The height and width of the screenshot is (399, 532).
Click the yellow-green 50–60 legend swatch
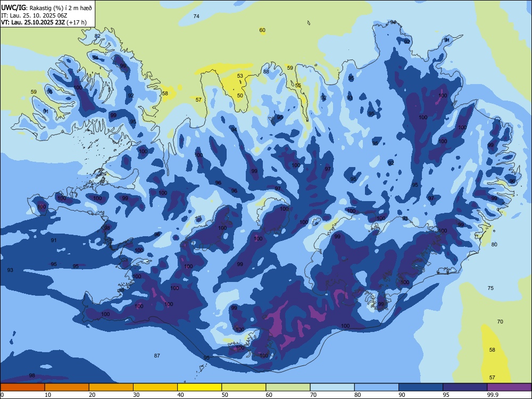pyautogui.click(x=244, y=387)
